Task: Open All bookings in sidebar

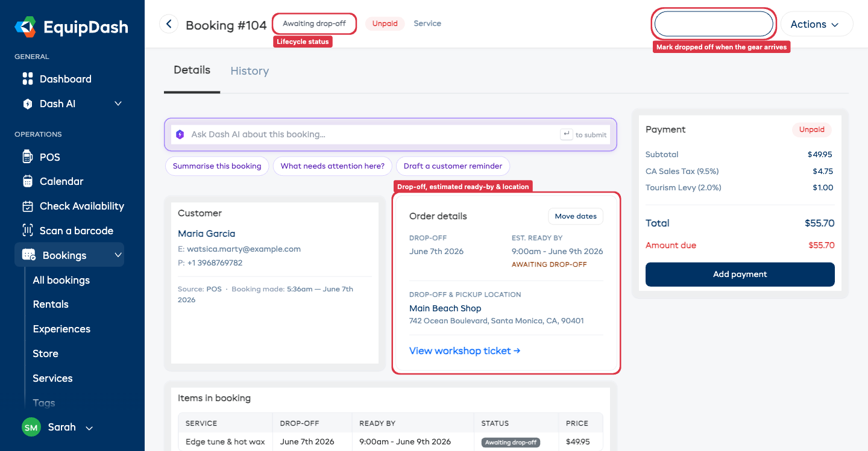Action: 61,280
